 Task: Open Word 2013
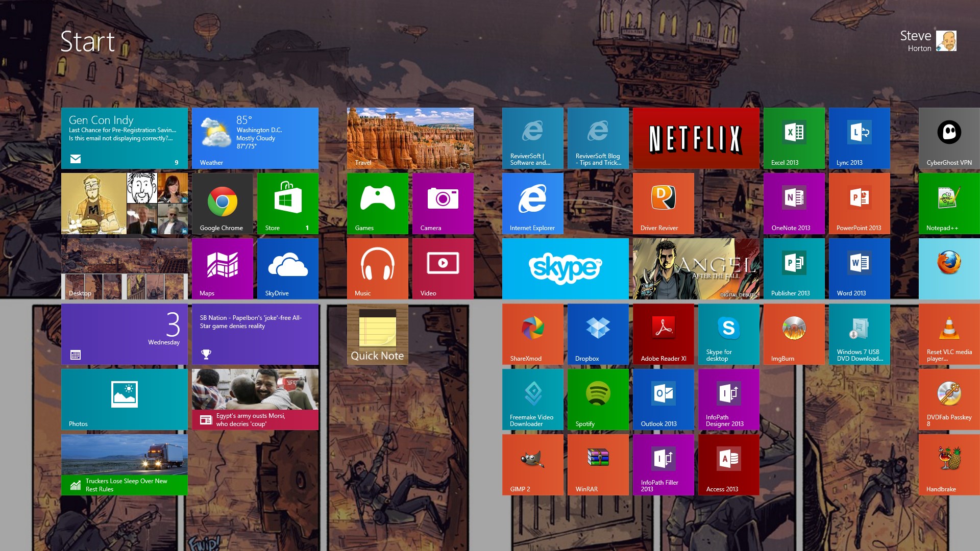tap(859, 268)
